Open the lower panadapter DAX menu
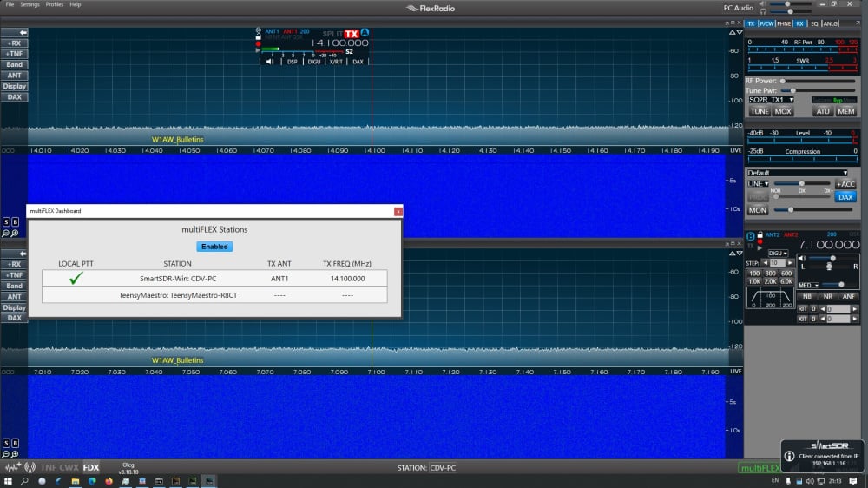 tap(14, 318)
